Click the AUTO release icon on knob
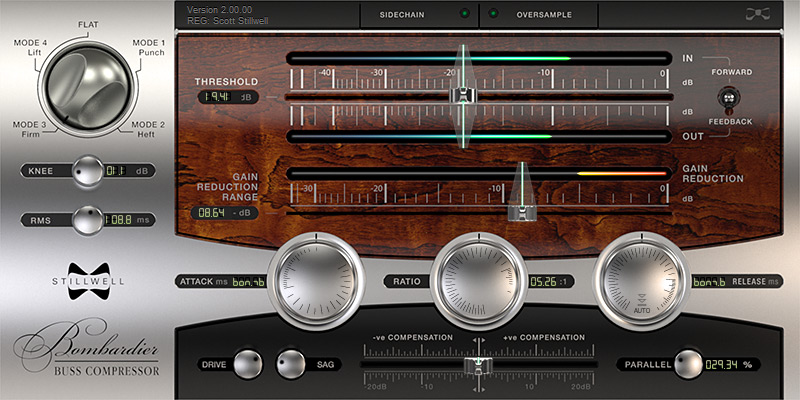Viewport: 800px width, 400px height. click(642, 306)
